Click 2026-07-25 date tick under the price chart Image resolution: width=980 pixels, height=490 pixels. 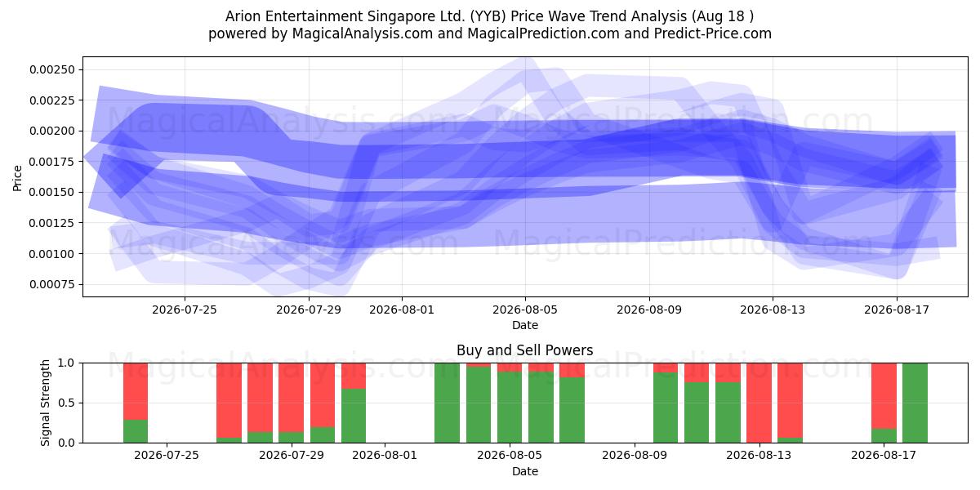tap(184, 310)
